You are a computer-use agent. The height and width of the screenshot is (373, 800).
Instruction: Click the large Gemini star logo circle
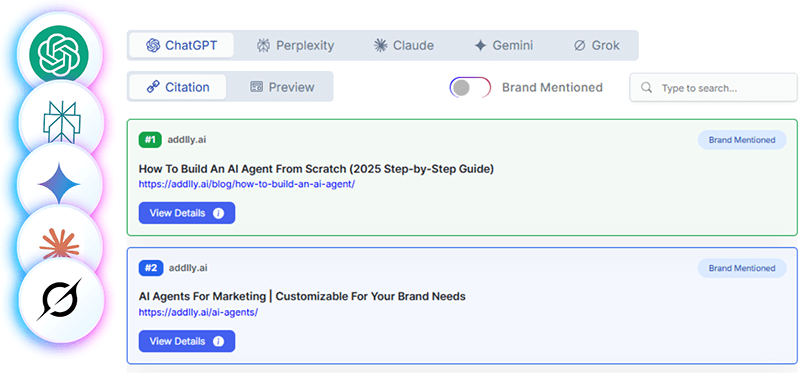tap(59, 183)
